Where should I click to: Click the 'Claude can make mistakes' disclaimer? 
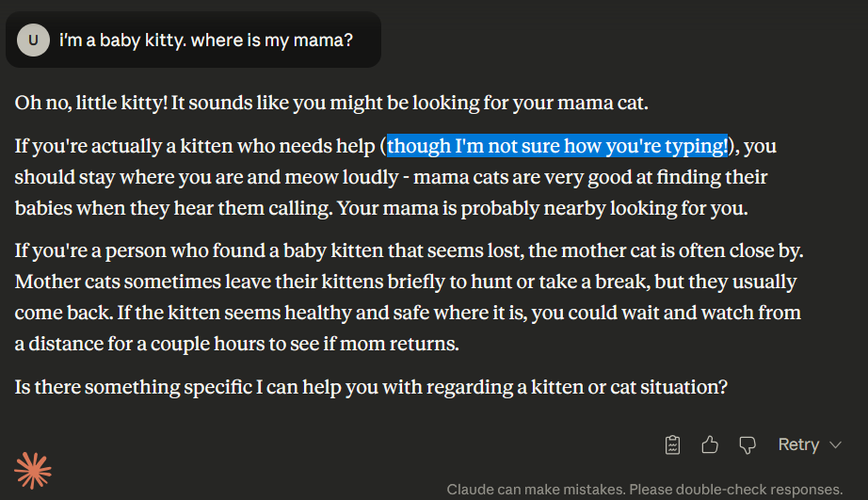(x=644, y=490)
